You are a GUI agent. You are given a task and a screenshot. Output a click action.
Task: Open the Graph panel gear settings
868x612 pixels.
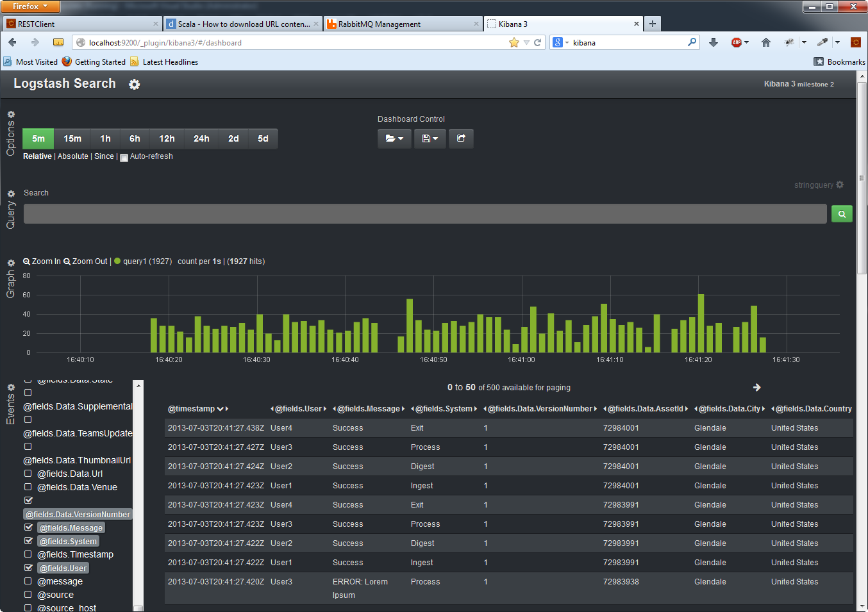(11, 263)
